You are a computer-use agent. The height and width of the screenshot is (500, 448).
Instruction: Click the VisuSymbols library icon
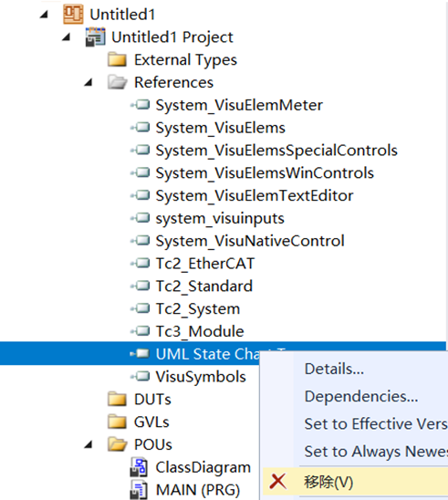click(x=140, y=377)
